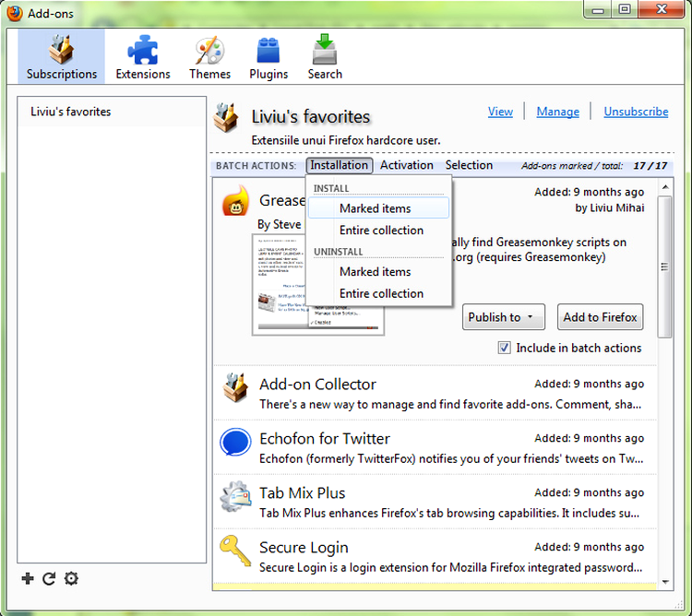Select Liviu's favorites in the sidebar list
The image size is (692, 616).
tap(112, 112)
